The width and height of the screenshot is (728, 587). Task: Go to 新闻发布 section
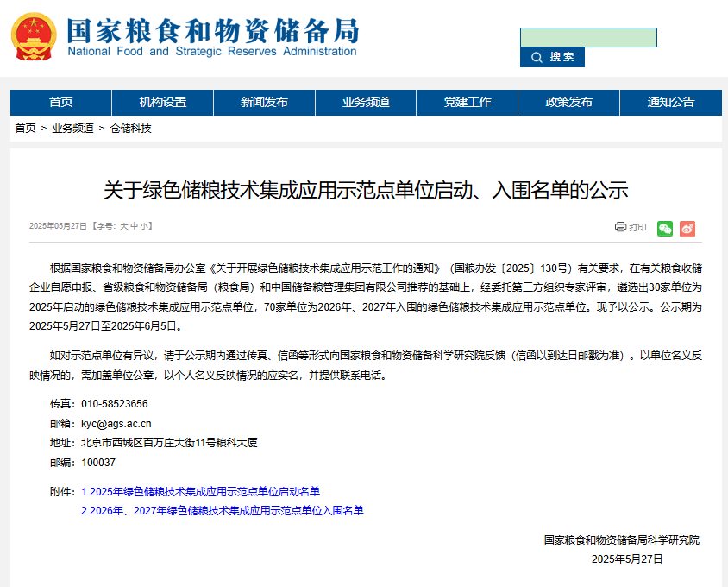[x=264, y=102]
